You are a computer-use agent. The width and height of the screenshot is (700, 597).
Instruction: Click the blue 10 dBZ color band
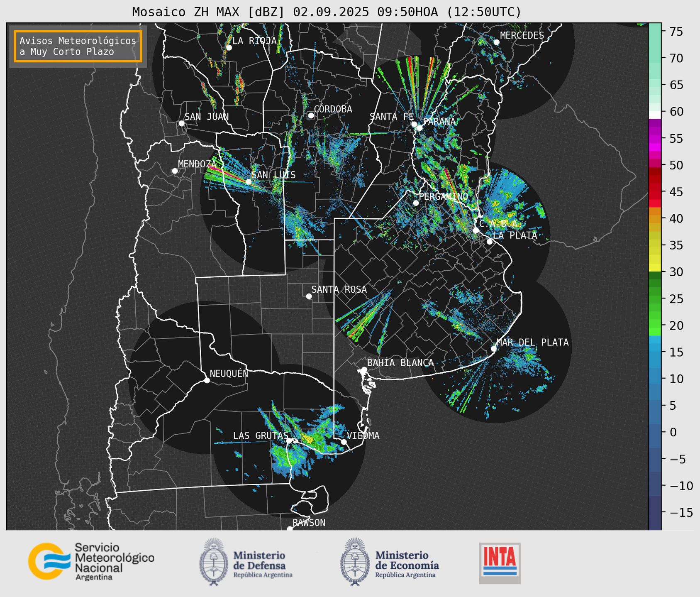pyautogui.click(x=655, y=379)
